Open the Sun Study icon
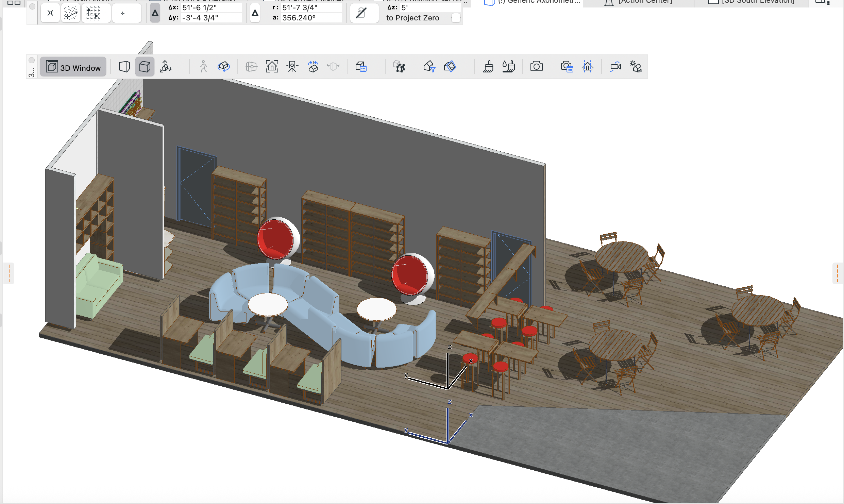 click(x=636, y=67)
